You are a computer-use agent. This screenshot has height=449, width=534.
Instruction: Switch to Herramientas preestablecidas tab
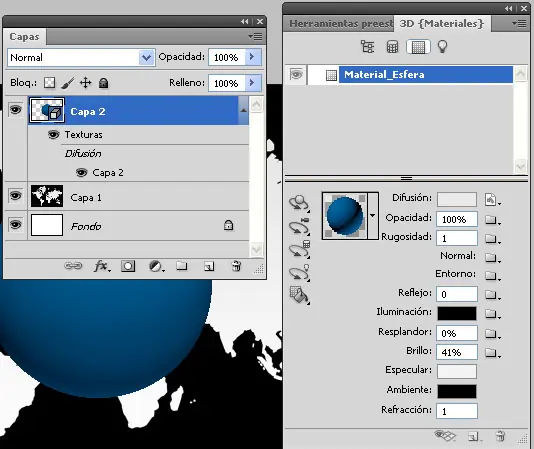(x=341, y=24)
